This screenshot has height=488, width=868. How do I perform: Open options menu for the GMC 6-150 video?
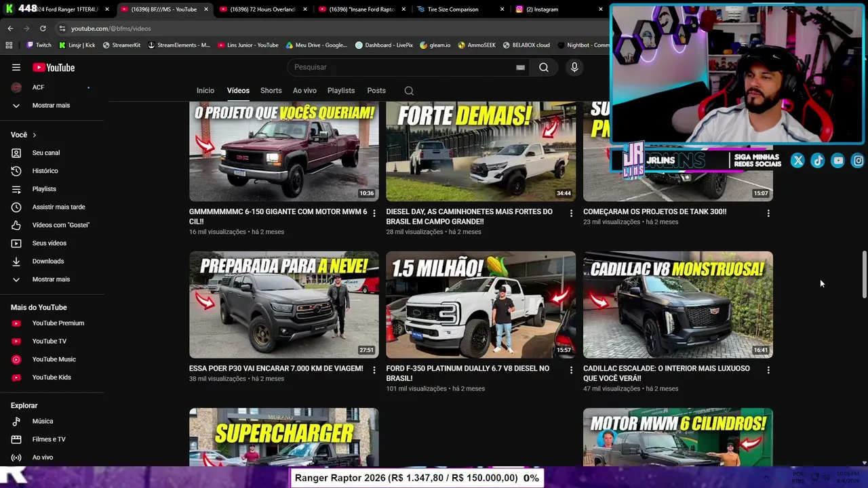click(x=374, y=213)
